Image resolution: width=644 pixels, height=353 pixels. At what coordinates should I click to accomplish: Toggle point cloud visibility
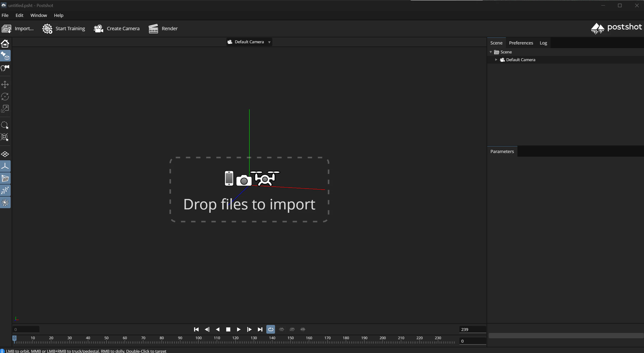[5, 190]
